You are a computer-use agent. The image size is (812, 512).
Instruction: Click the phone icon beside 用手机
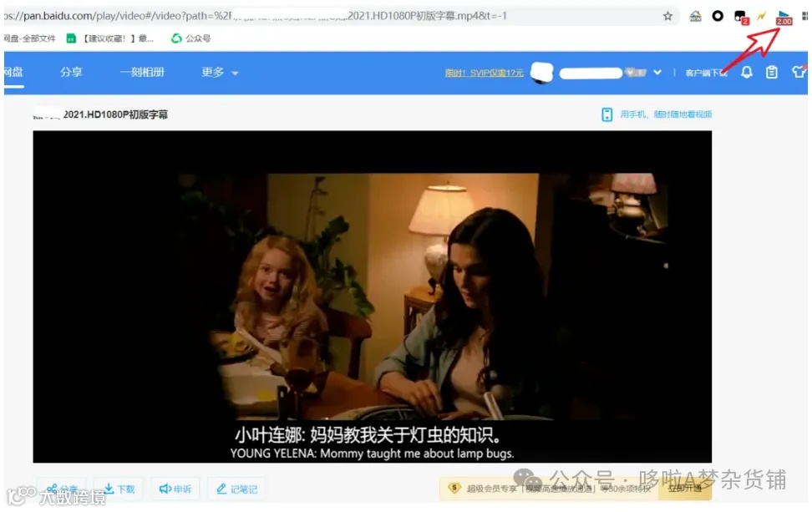(607, 114)
